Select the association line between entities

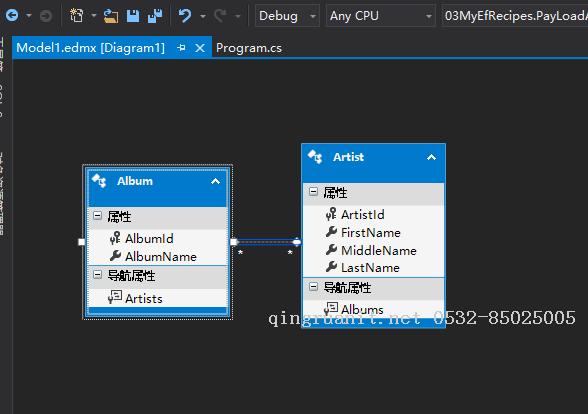265,242
